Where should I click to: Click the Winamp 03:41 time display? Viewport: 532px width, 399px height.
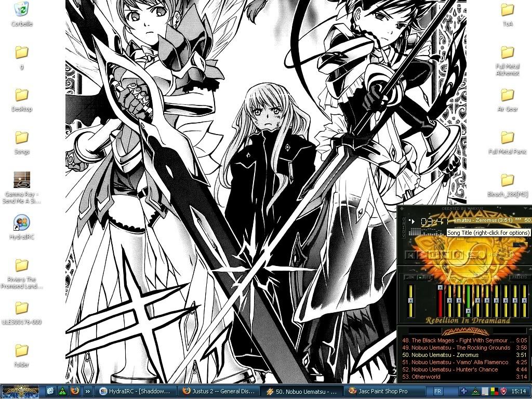(435, 221)
